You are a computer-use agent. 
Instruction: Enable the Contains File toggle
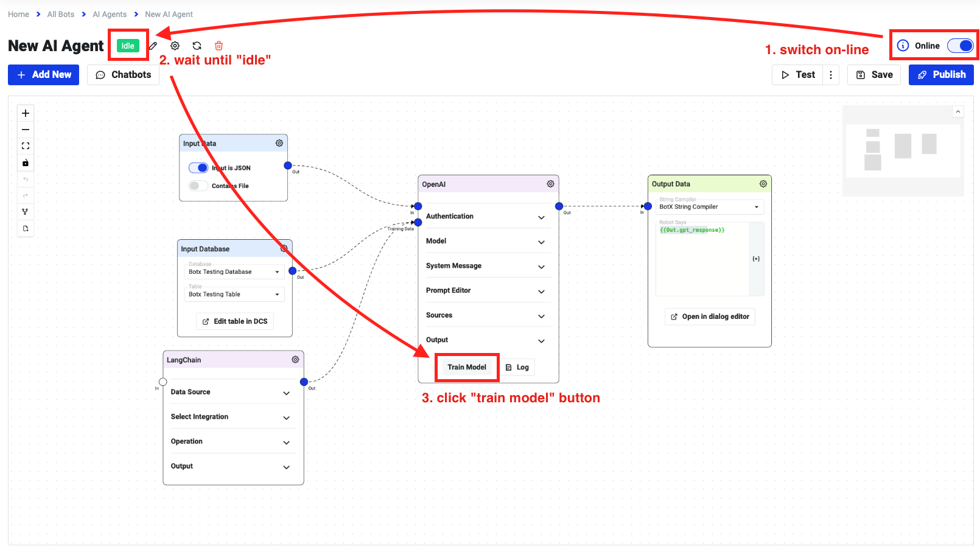pyautogui.click(x=198, y=186)
